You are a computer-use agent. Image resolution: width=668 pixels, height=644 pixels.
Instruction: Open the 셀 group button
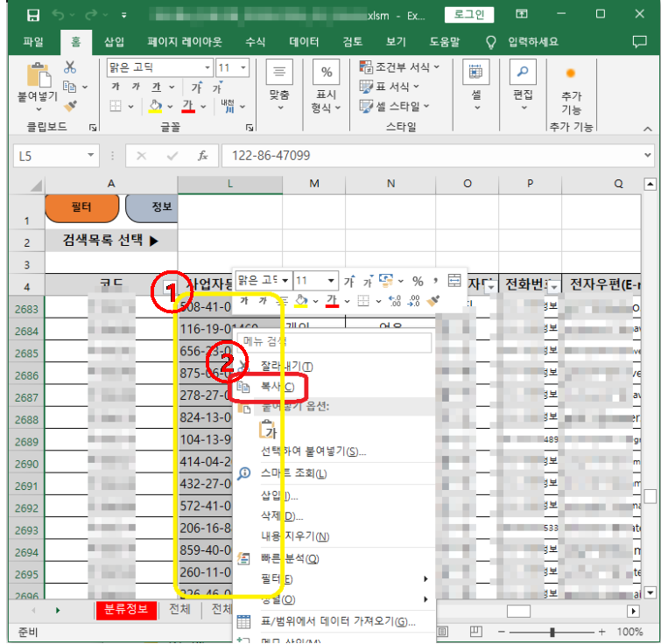[x=476, y=85]
